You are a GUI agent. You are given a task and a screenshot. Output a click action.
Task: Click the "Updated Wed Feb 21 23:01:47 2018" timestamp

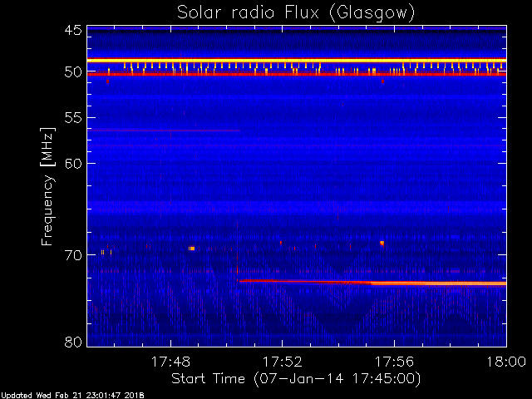72,396
